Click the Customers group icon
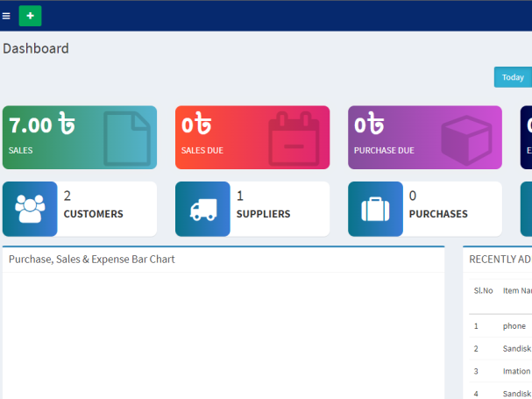532x399 pixels. 30,209
